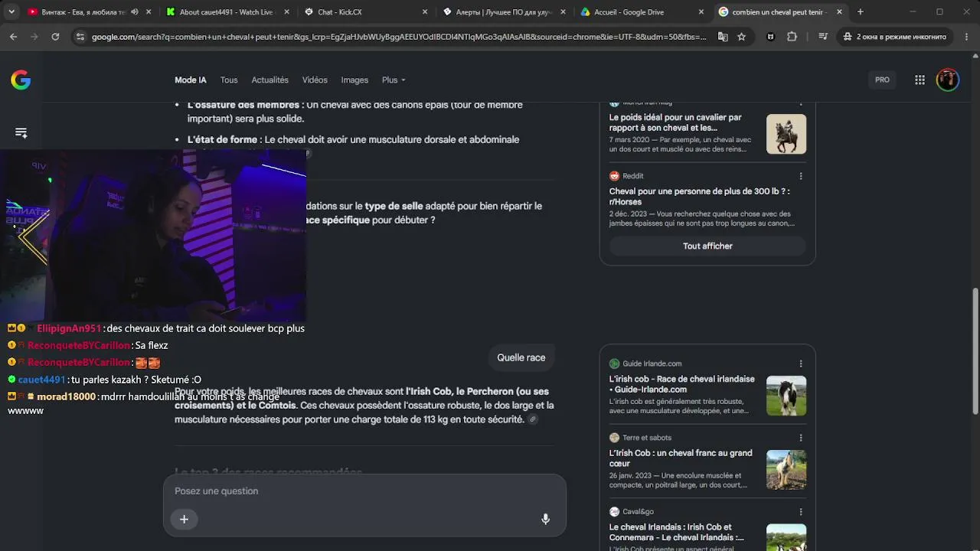Bookmark this page with the star icon
This screenshot has height=551, width=980.
point(741,37)
